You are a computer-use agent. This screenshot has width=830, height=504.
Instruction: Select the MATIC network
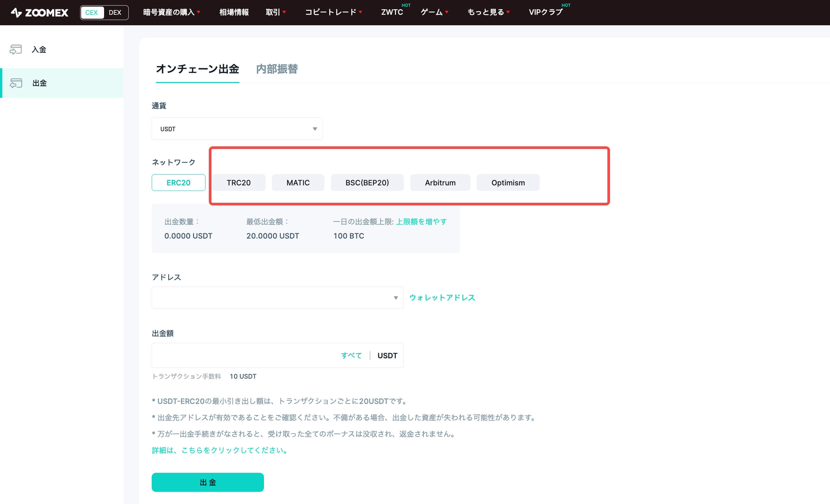point(298,182)
